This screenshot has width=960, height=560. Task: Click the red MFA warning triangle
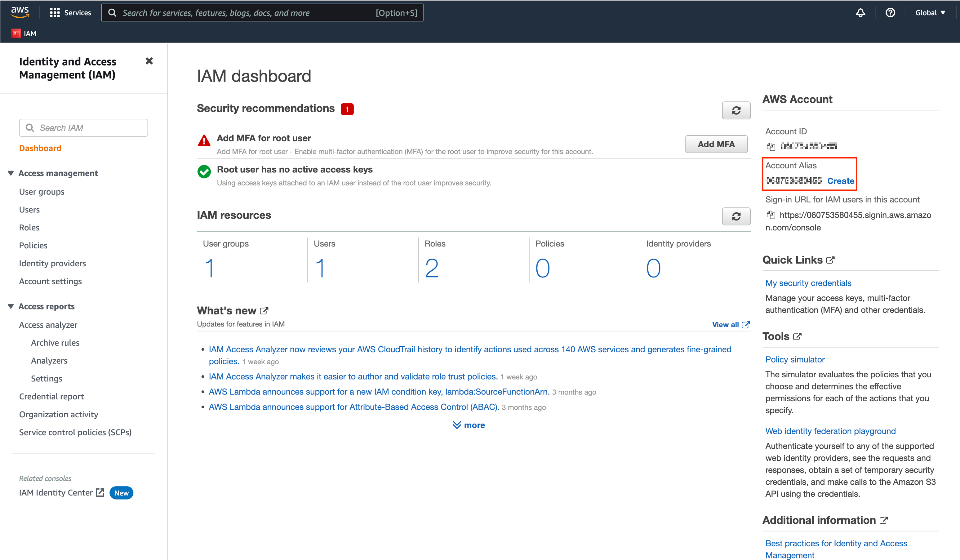[x=204, y=140]
